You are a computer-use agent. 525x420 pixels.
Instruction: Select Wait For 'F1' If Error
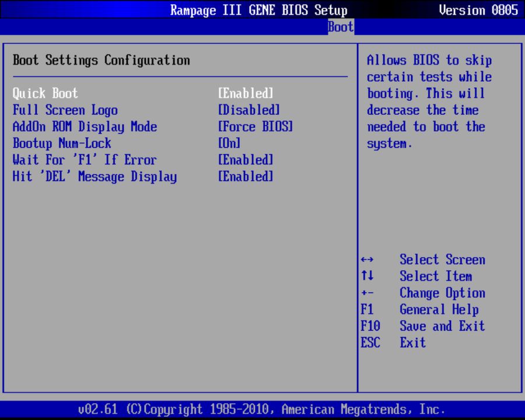tap(85, 160)
